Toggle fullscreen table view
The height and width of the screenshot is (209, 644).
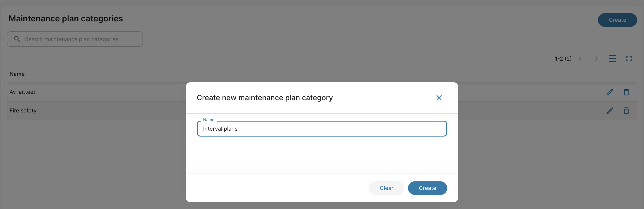pyautogui.click(x=629, y=59)
